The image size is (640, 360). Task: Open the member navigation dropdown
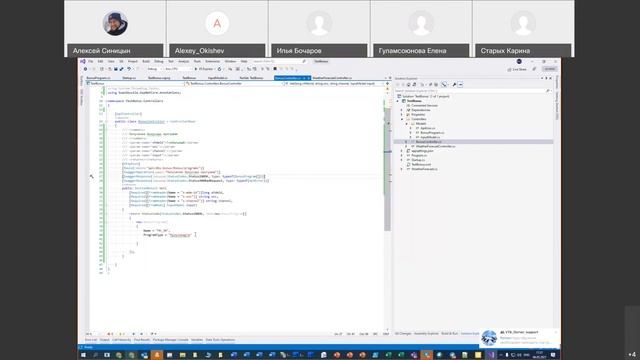pyautogui.click(x=333, y=83)
